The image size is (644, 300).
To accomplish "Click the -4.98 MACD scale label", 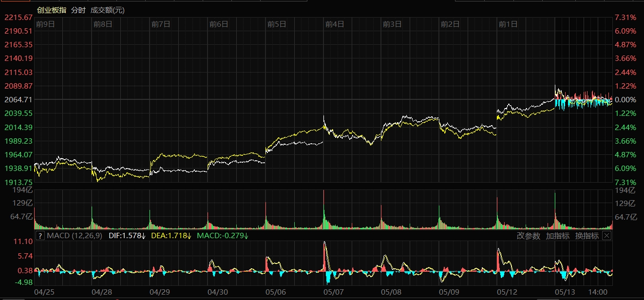I will (x=23, y=282).
